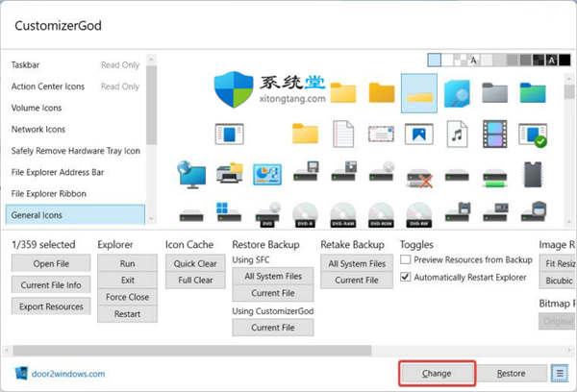Select the DVD-RW disc icon
Image resolution: width=577 pixels, height=392 pixels.
418,215
